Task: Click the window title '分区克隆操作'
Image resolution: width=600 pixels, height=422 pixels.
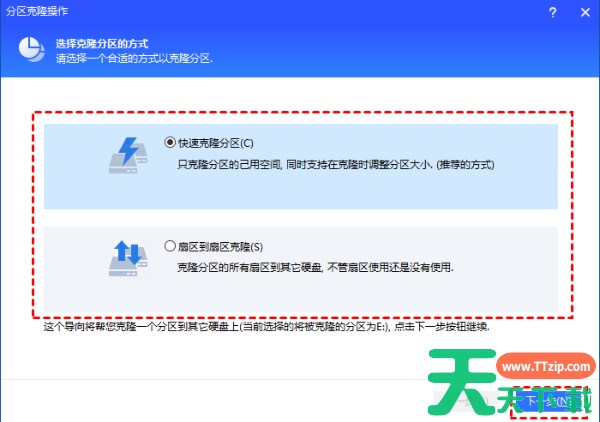Action: click(x=37, y=11)
